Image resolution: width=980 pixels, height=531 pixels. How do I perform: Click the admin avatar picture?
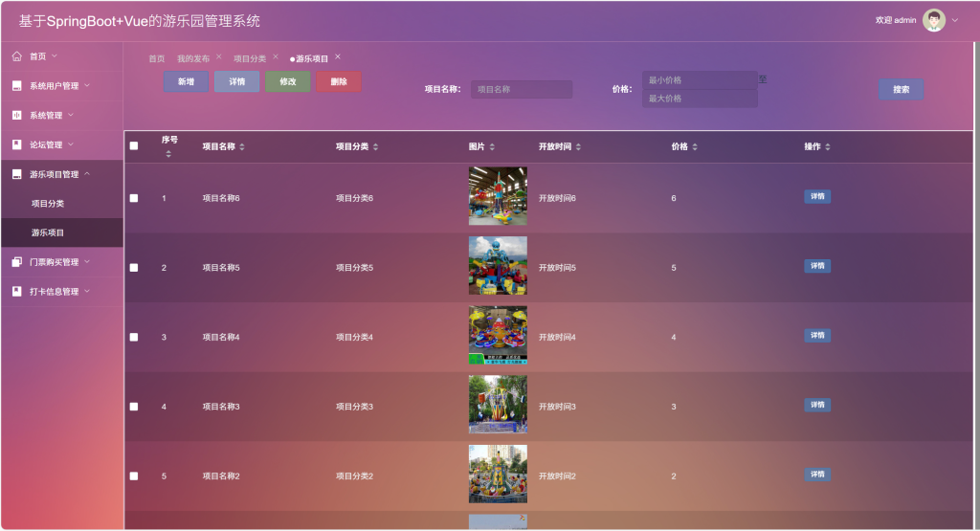934,20
